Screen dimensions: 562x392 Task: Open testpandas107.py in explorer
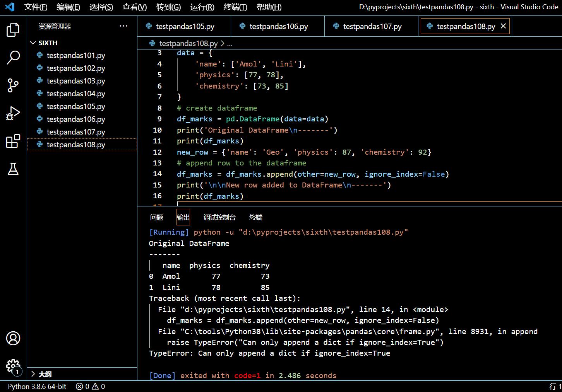pyautogui.click(x=82, y=132)
